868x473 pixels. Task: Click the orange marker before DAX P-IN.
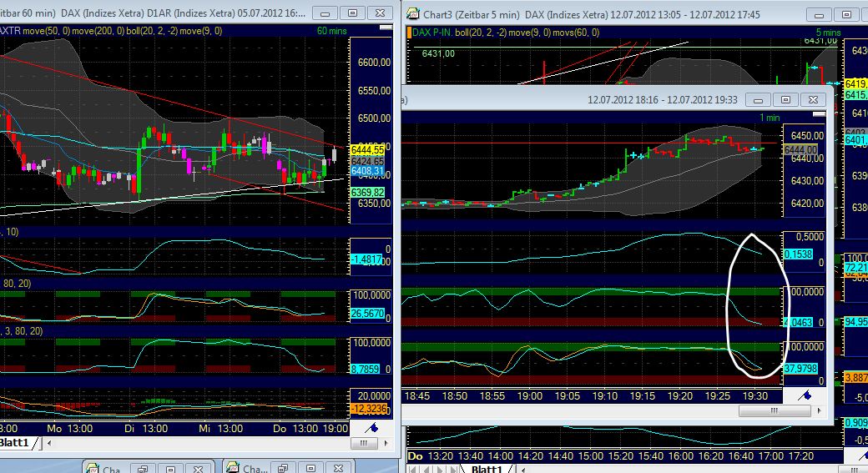click(x=409, y=33)
